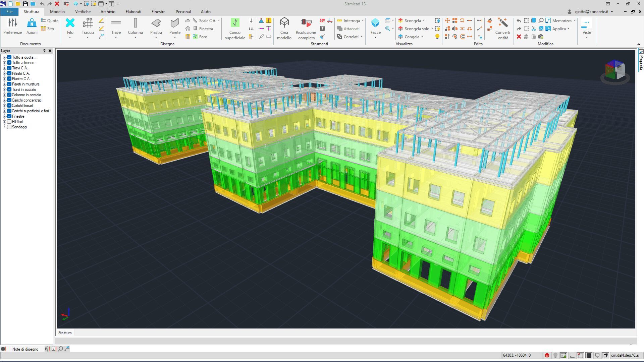The width and height of the screenshot is (644, 362).
Task: Expand the Pareti in muratura node
Action: pyautogui.click(x=4, y=84)
